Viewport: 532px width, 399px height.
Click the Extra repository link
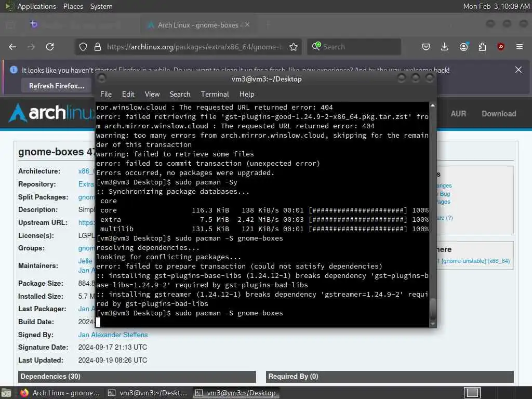click(86, 184)
